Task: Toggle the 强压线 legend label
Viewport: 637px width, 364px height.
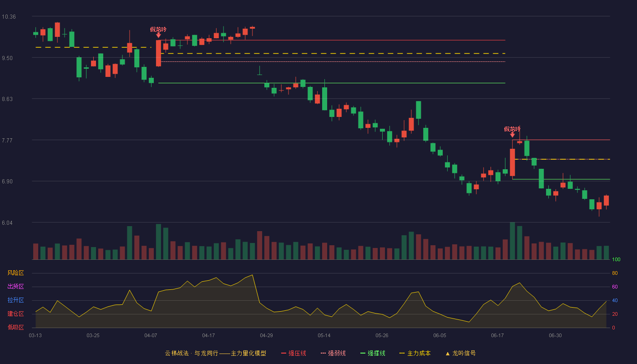Action: 297,353
